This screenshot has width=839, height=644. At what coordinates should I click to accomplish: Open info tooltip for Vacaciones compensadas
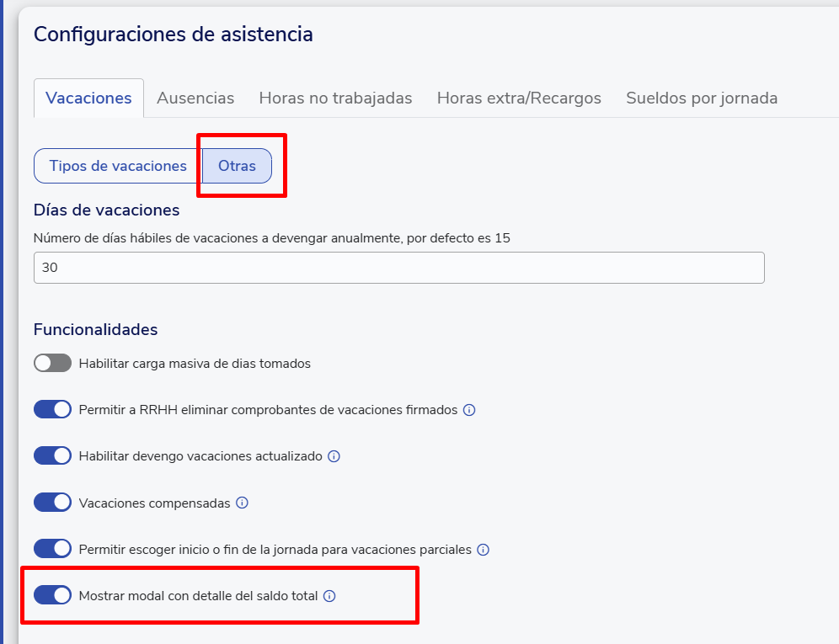point(242,503)
